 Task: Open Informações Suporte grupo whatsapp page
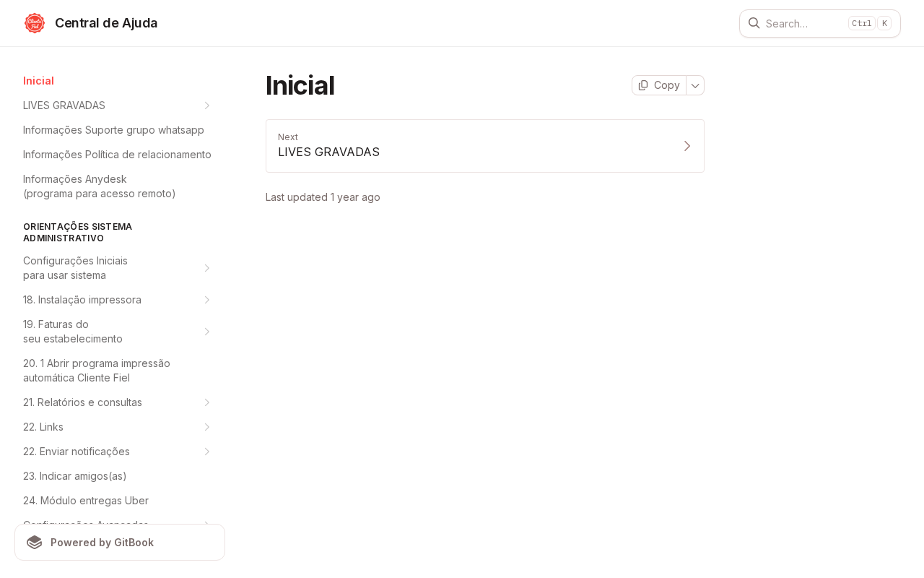(x=113, y=130)
